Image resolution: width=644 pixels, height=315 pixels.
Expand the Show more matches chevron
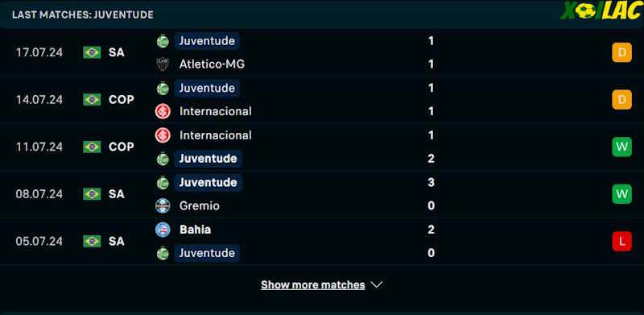pos(377,284)
